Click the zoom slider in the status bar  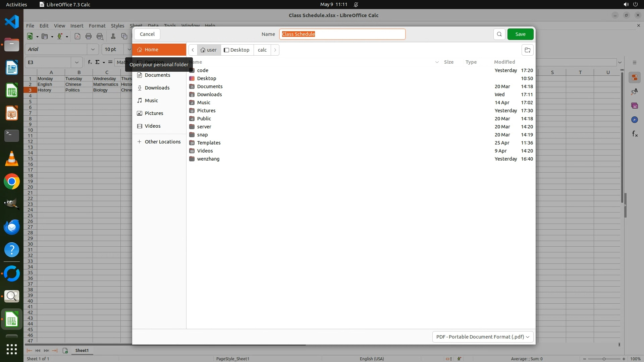[x=604, y=359]
